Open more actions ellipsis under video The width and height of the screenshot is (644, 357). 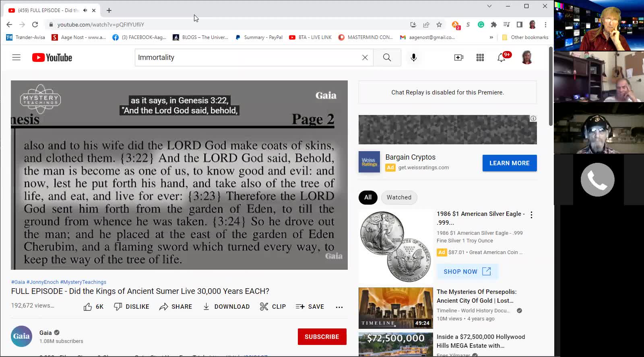coord(339,307)
